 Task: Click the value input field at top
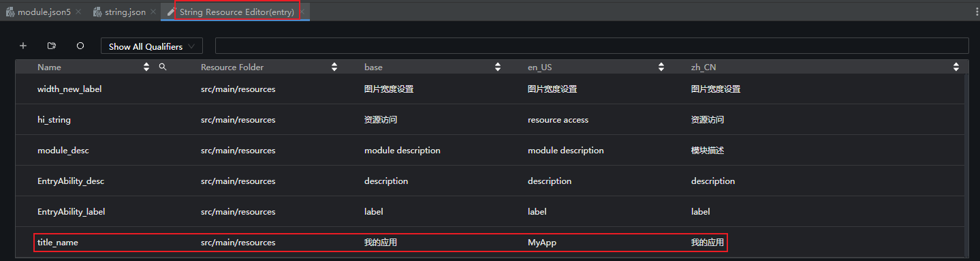point(592,46)
